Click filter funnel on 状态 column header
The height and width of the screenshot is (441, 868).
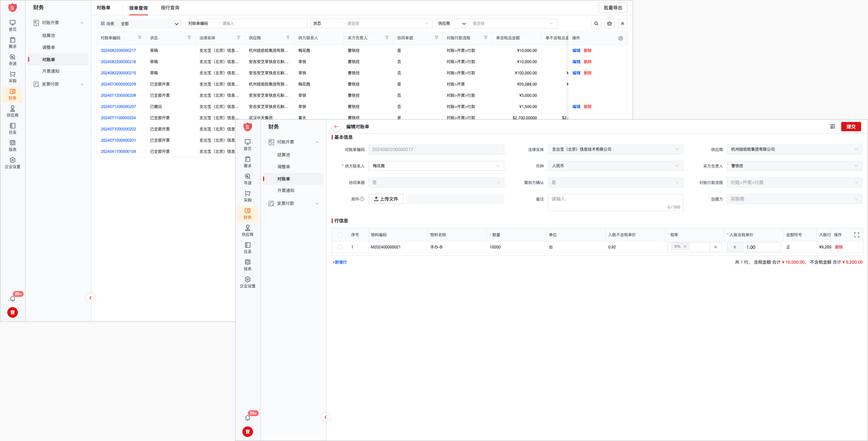coord(189,38)
